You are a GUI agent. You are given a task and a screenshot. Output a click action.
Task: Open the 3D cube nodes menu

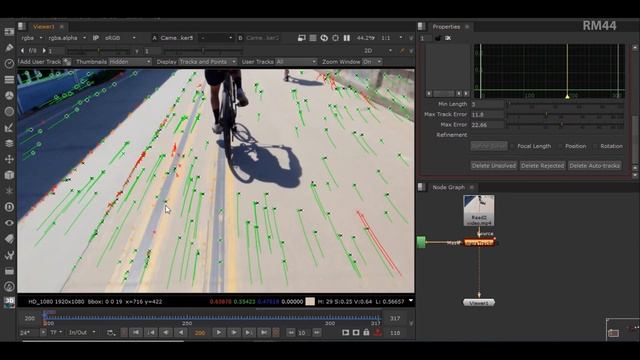pyautogui.click(x=9, y=175)
